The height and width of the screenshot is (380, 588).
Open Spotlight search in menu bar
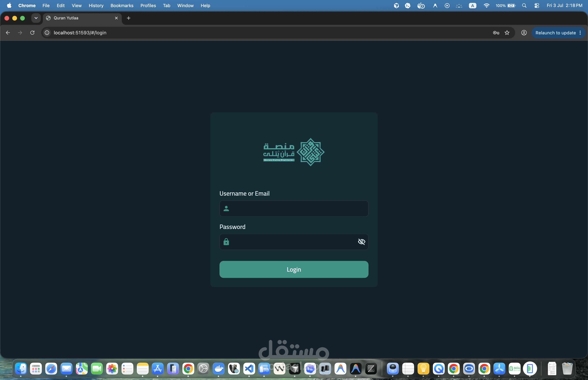pyautogui.click(x=524, y=5)
